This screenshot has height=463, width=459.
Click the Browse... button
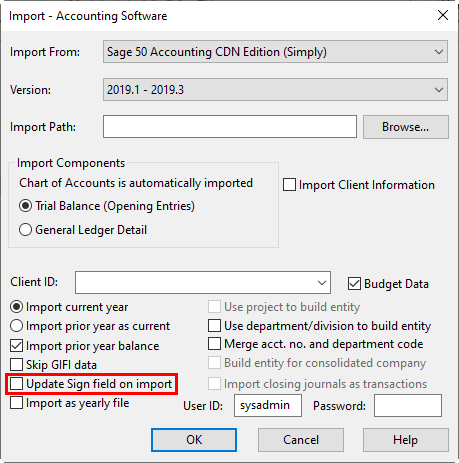click(406, 127)
